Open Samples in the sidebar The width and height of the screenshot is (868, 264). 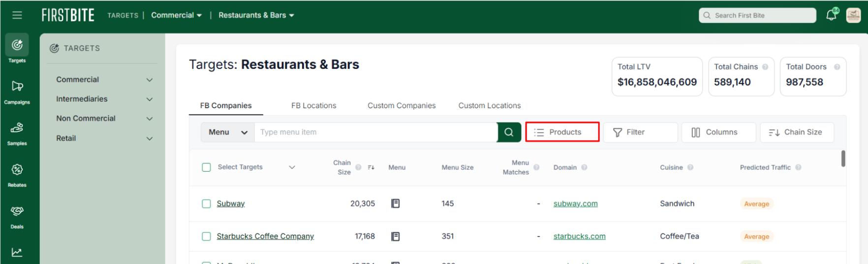click(x=17, y=134)
